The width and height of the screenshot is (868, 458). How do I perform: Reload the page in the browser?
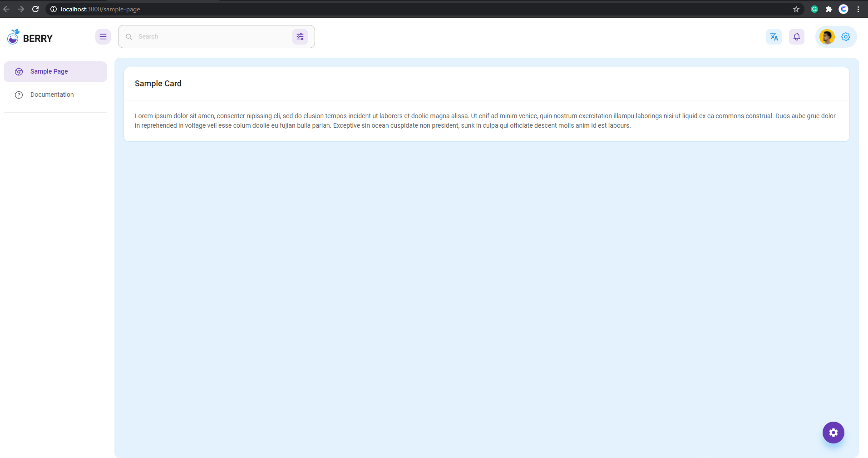pos(35,9)
